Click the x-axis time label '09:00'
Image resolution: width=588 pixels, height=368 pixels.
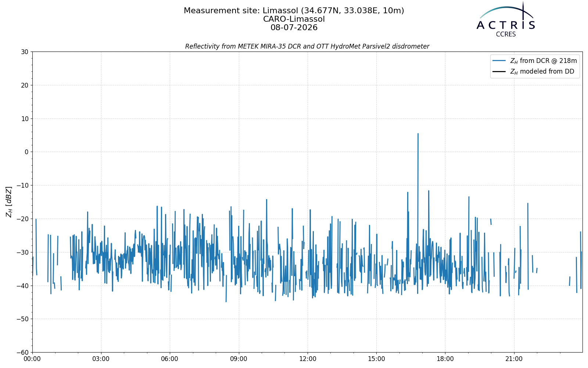click(x=239, y=359)
